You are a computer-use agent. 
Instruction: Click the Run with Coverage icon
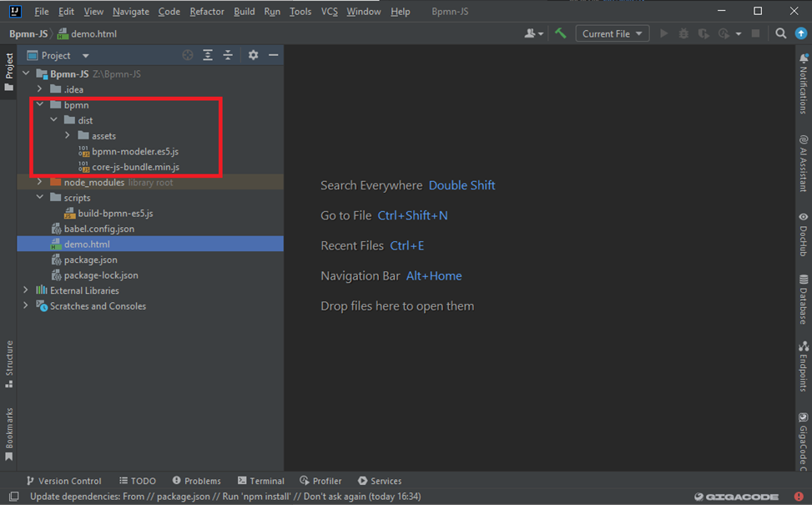click(x=704, y=33)
